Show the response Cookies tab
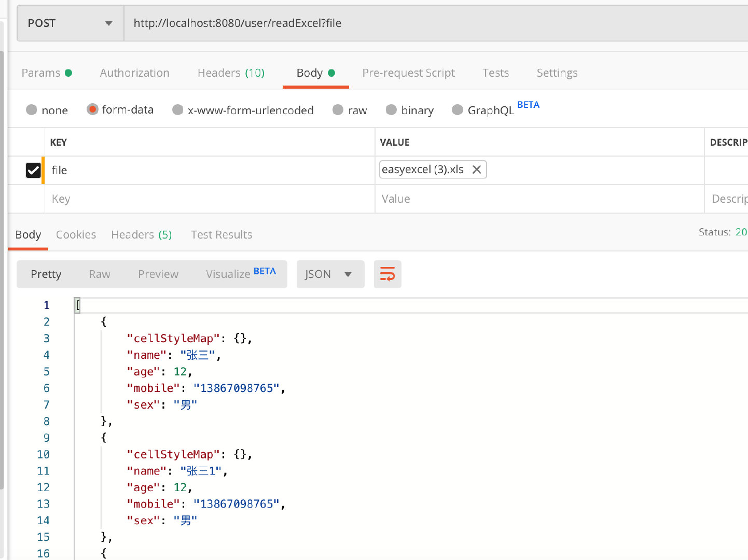 76,235
